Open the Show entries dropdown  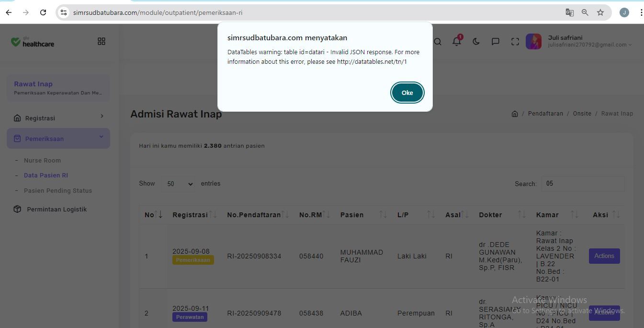tap(179, 184)
